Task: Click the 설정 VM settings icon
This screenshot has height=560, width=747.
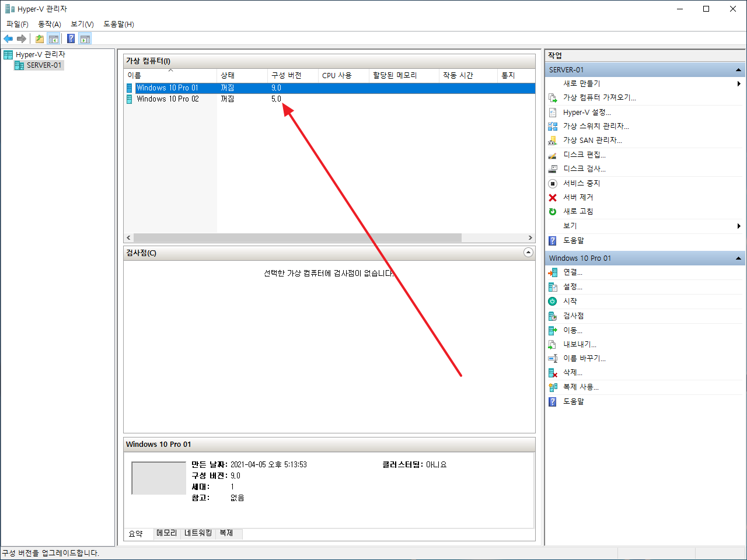Action: tap(553, 287)
